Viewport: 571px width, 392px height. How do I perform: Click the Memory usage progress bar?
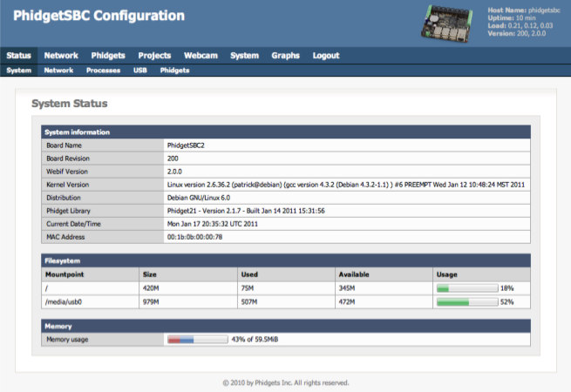[198, 340]
